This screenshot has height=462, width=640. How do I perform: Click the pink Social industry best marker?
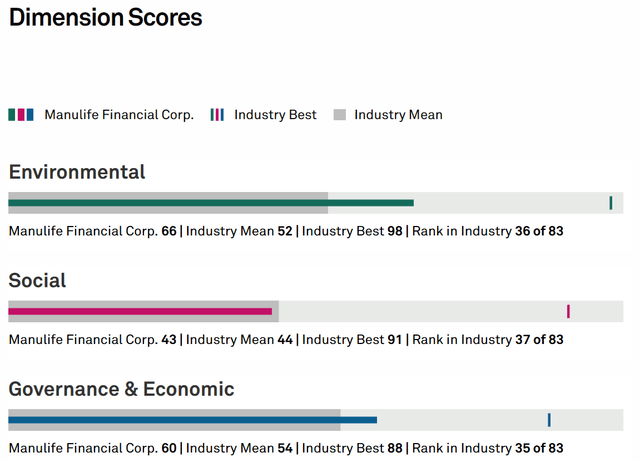point(568,311)
